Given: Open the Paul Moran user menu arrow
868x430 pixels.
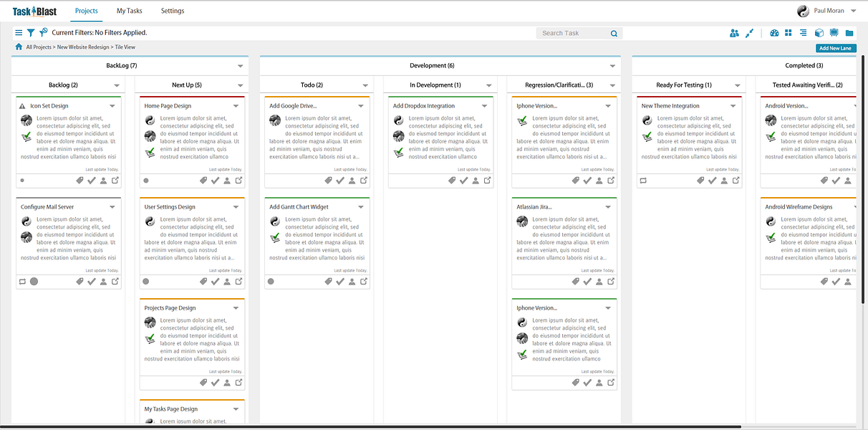Looking at the screenshot, I should (853, 11).
